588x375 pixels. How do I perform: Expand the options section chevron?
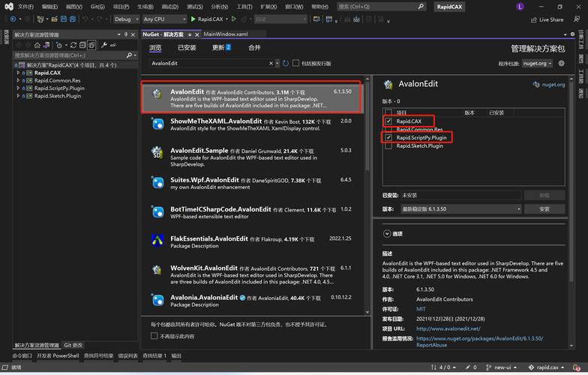coord(387,234)
